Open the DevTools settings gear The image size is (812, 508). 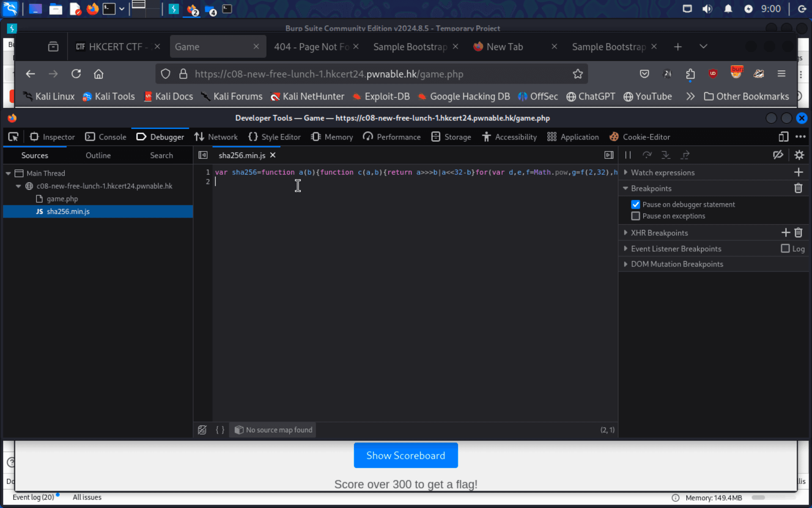799,155
